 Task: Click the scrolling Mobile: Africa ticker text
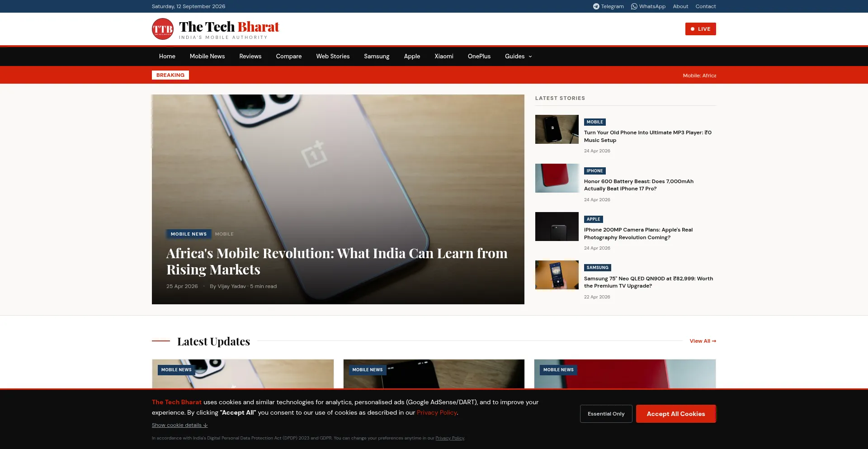[x=699, y=76]
